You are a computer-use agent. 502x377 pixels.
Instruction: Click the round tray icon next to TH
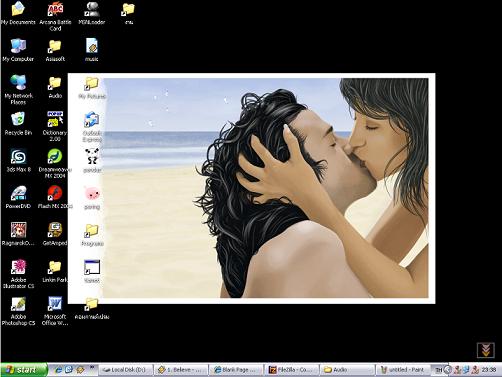pos(448,370)
